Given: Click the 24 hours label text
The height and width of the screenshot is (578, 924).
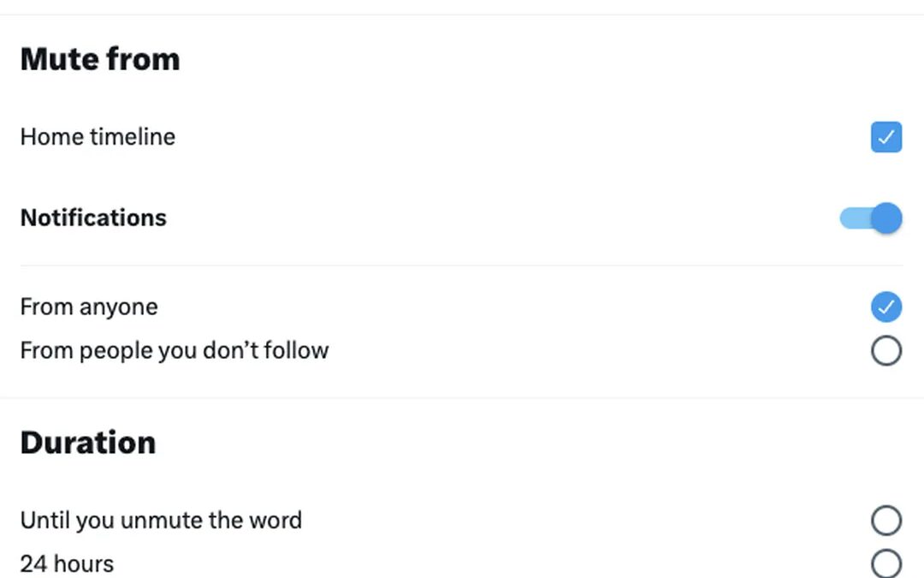Looking at the screenshot, I should (67, 563).
